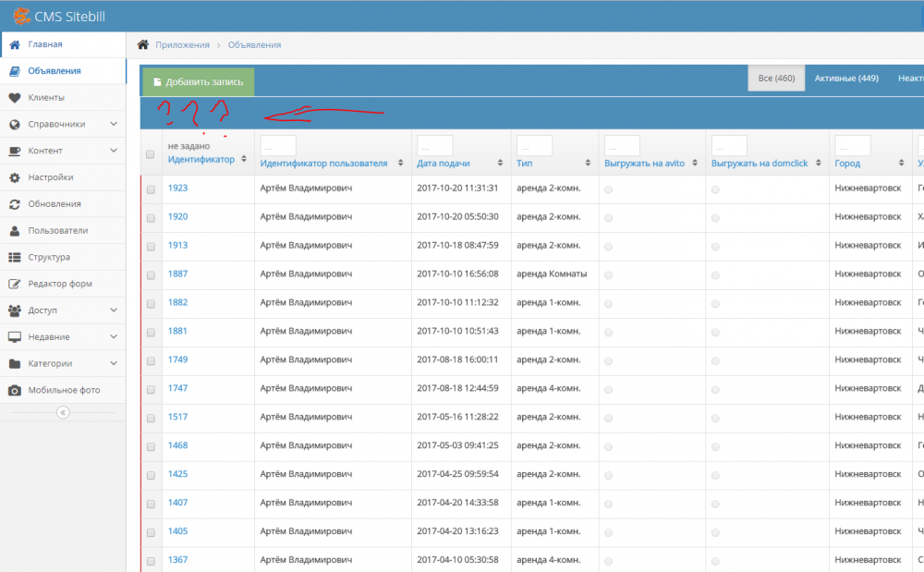Click the Добавить запись button
Screen dimensions: 924x572
pos(198,81)
